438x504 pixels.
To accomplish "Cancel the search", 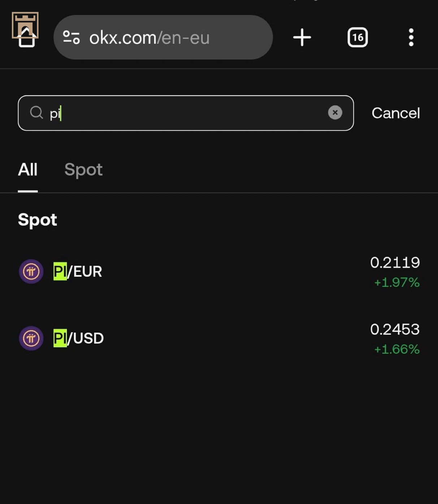I will coord(395,113).
